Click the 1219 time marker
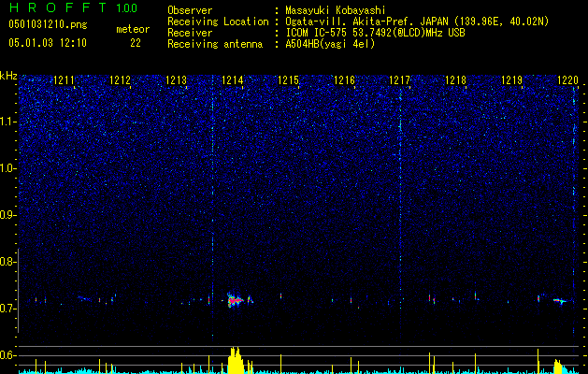This screenshot has width=588, height=374. coord(512,79)
